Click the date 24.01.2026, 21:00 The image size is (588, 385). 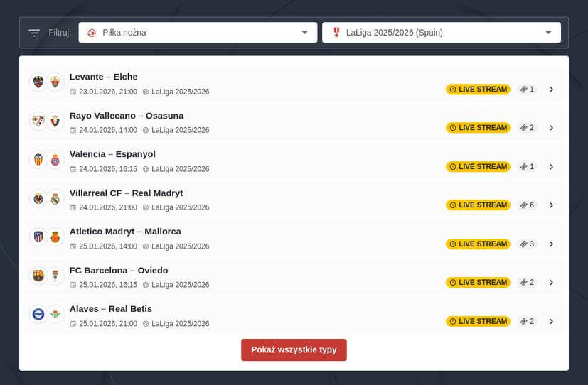tap(108, 207)
